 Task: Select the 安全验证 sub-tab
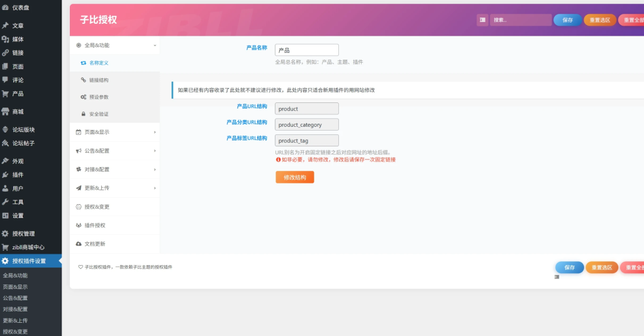coord(114,114)
